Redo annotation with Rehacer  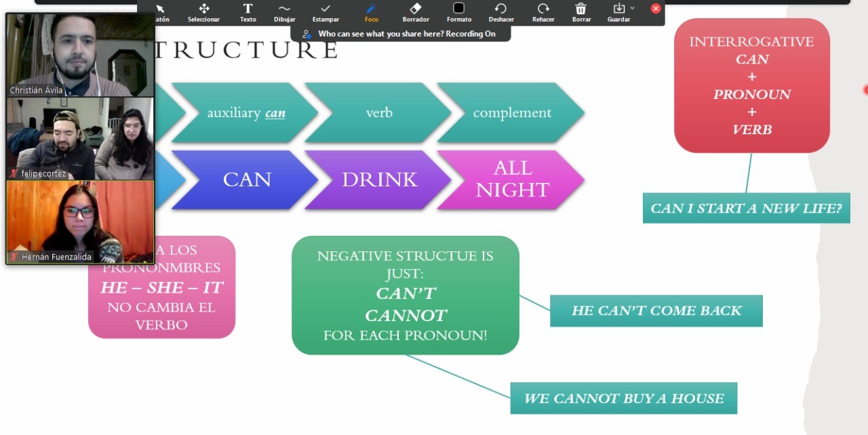[543, 12]
